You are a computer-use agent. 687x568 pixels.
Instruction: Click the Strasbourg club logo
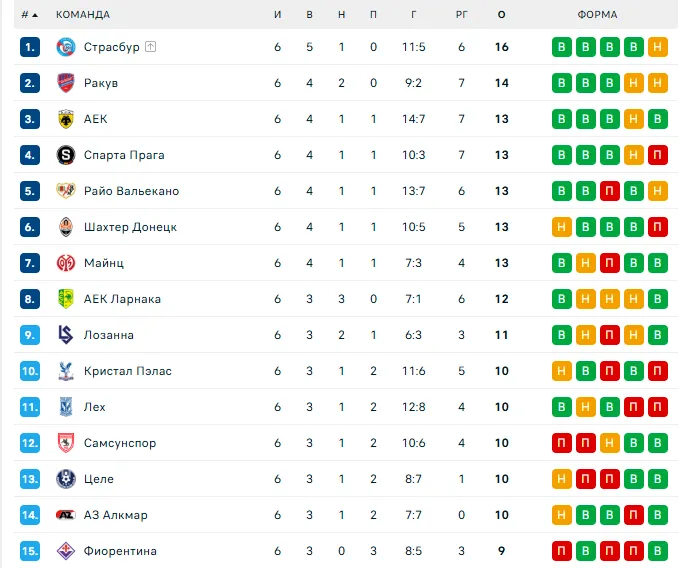[x=66, y=47]
